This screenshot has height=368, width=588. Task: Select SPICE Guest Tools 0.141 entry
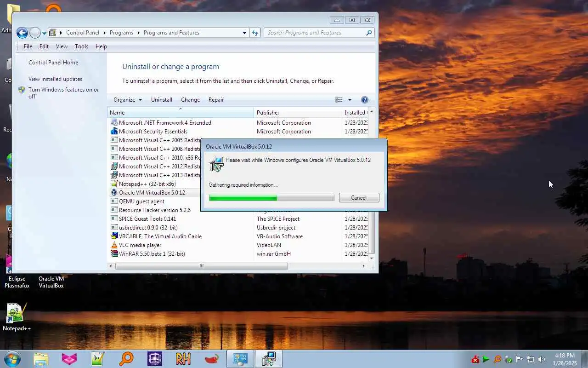147,219
